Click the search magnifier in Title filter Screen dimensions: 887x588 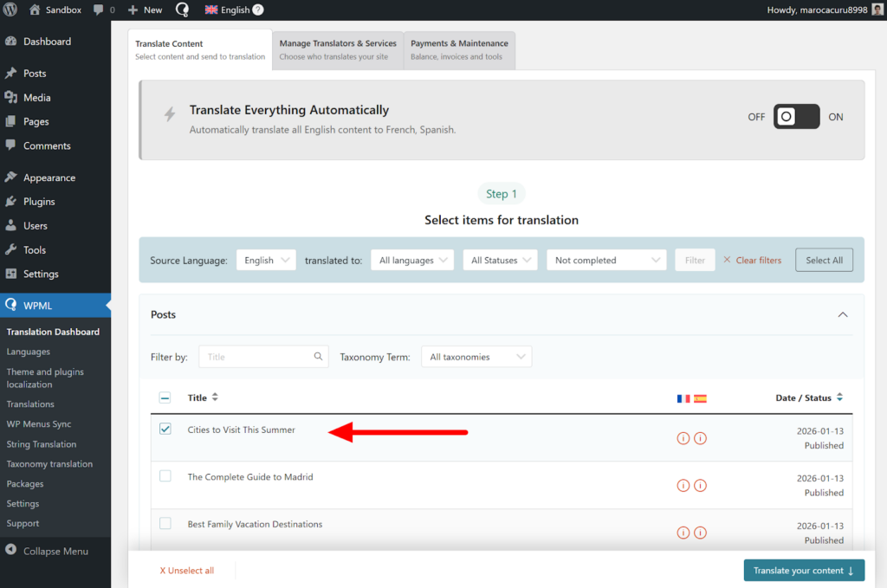click(318, 356)
